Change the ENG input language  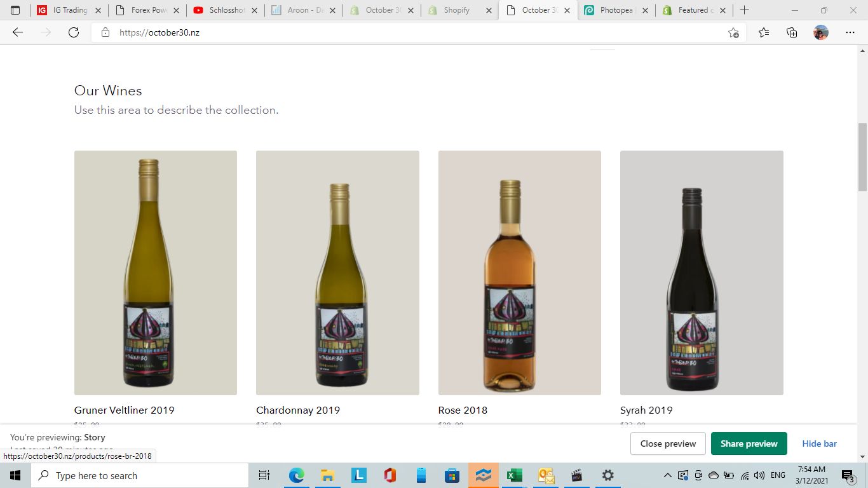778,475
